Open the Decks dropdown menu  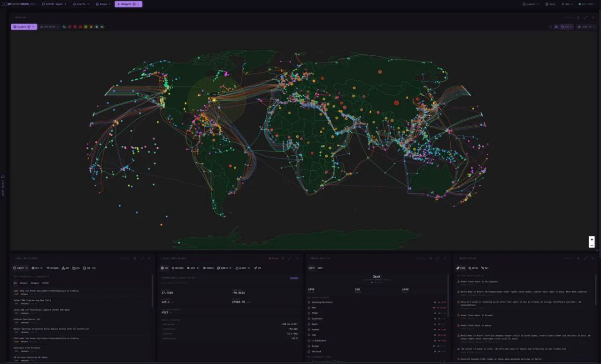103,4
